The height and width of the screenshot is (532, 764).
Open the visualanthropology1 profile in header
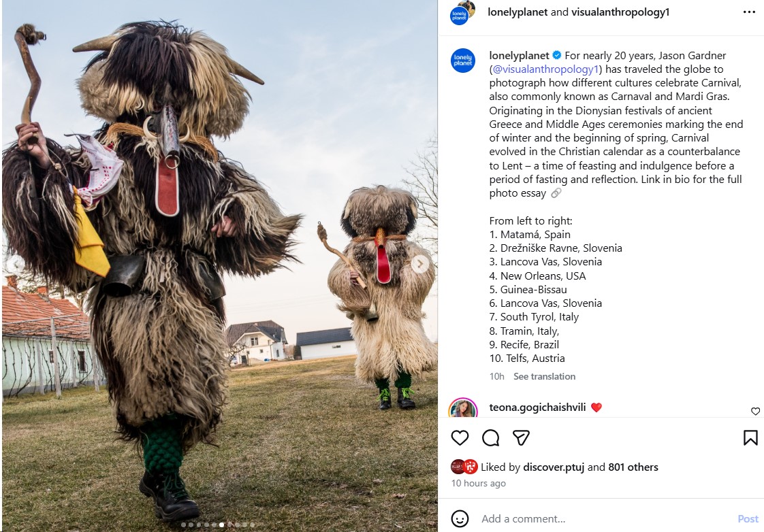click(620, 12)
